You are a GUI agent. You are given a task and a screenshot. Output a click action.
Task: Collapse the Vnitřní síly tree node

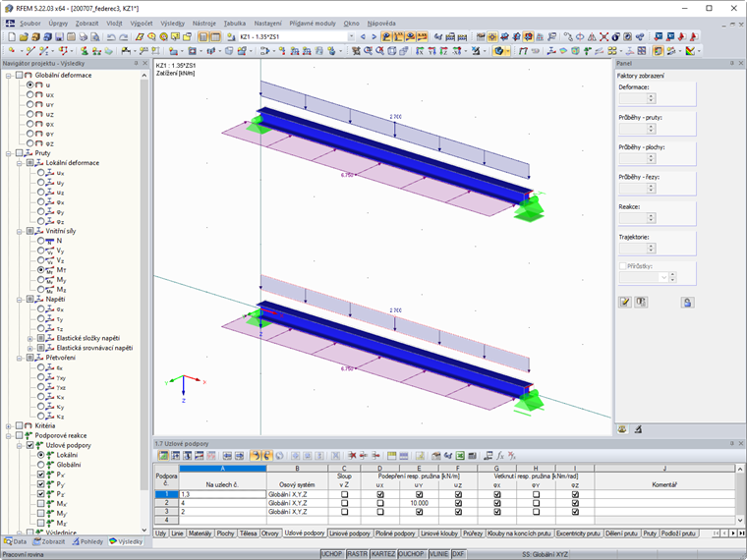point(19,232)
